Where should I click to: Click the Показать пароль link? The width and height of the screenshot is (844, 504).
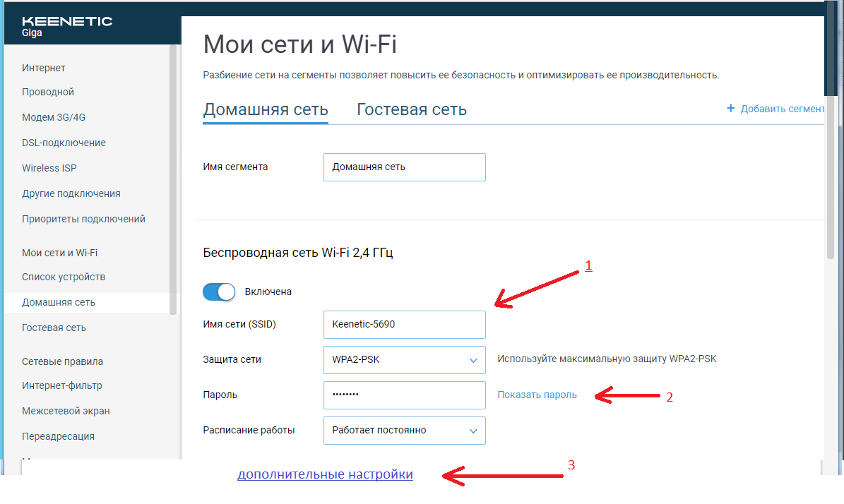(x=537, y=395)
